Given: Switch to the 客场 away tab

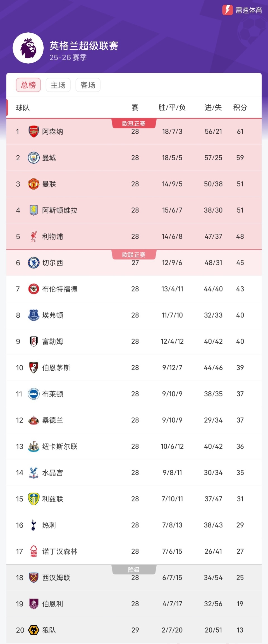Looking at the screenshot, I should [x=88, y=85].
